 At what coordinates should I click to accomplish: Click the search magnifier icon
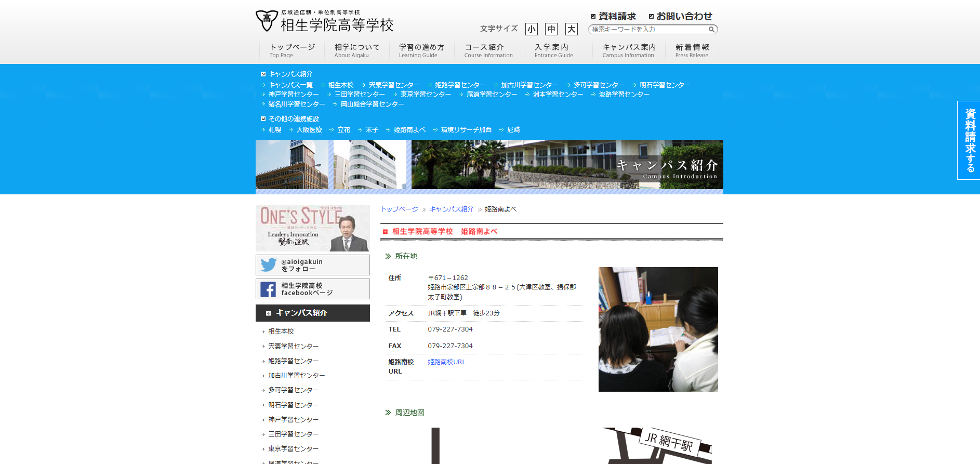[x=711, y=30]
